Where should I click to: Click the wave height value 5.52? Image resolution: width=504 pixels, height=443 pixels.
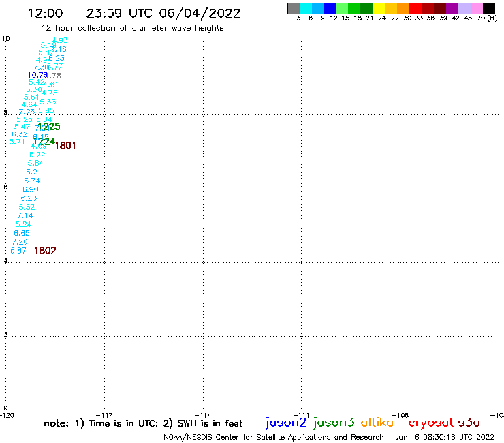coord(27,207)
